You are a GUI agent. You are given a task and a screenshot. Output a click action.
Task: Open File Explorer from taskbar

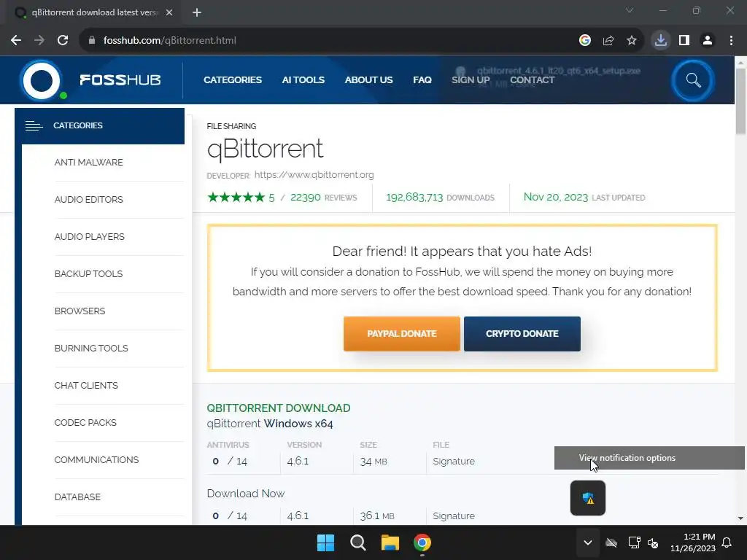390,542
